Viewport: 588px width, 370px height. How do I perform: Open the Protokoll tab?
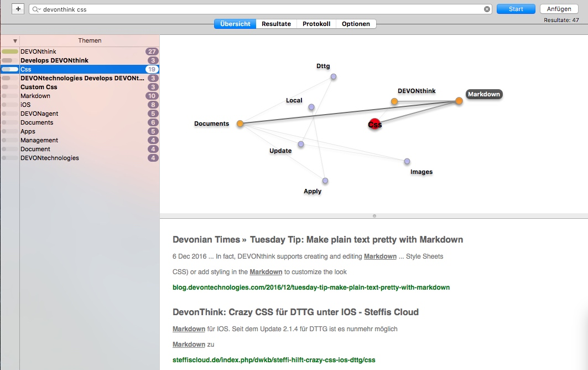tap(316, 24)
